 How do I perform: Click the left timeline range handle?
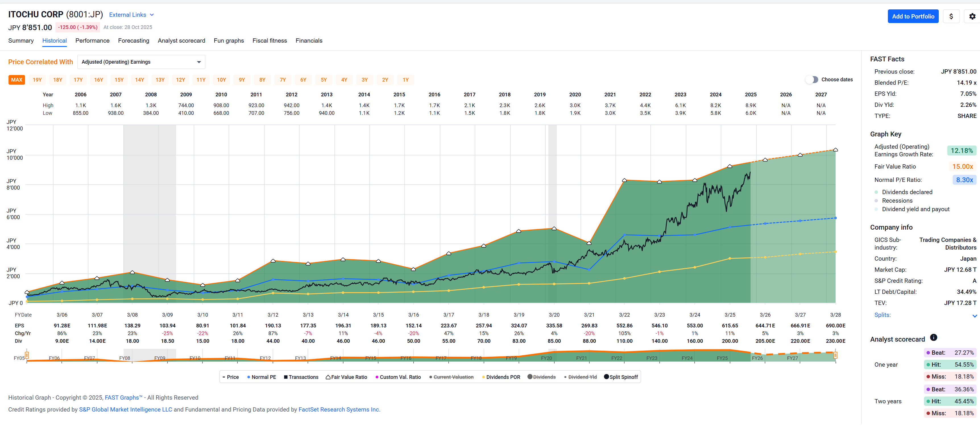coord(27,355)
